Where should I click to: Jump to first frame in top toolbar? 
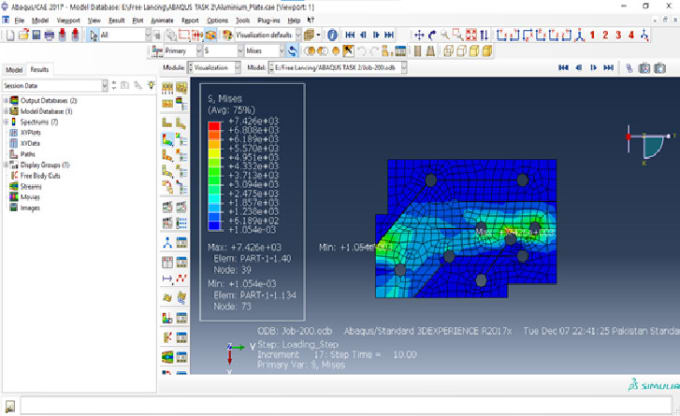tap(350, 35)
